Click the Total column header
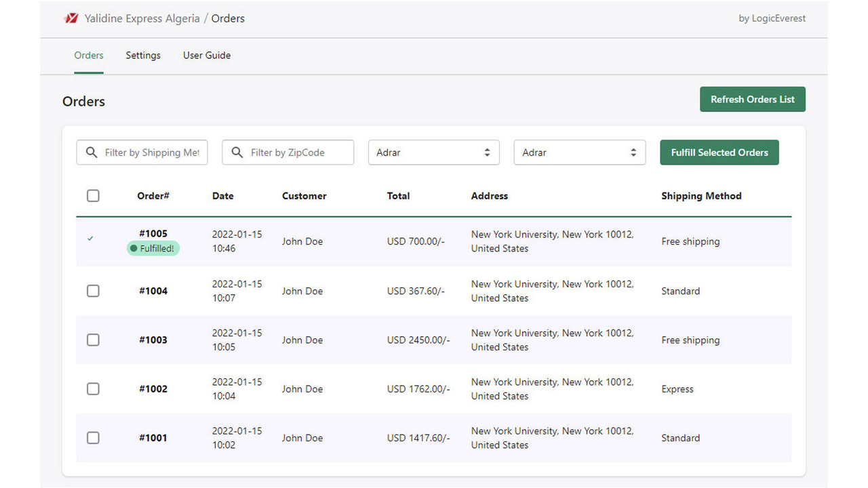Image resolution: width=868 pixels, height=488 pixels. pos(398,196)
